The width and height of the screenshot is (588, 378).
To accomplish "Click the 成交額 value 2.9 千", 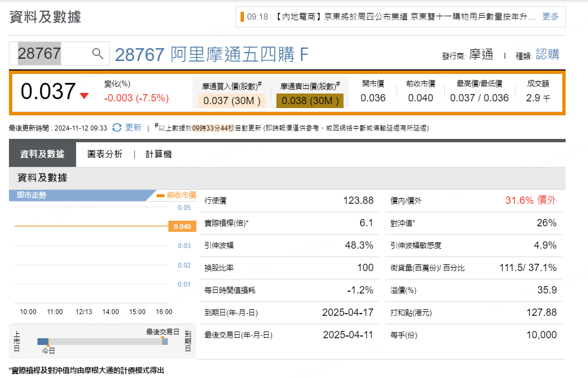I will tap(538, 98).
